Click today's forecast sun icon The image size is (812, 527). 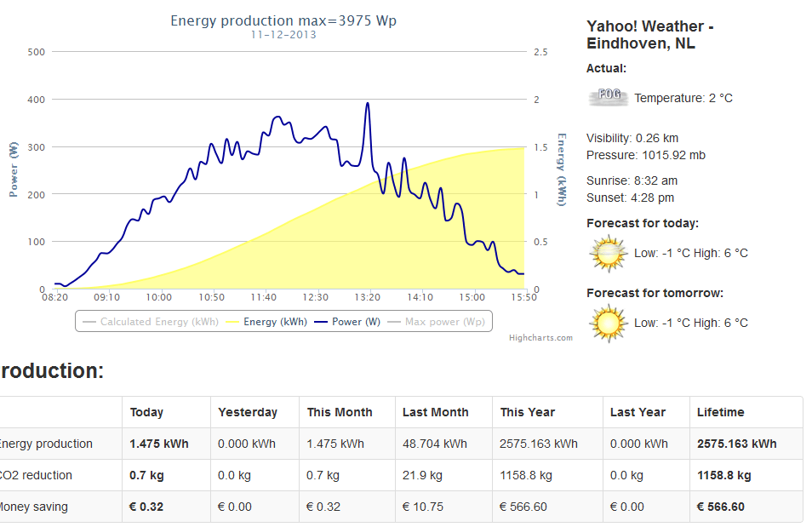coord(609,254)
